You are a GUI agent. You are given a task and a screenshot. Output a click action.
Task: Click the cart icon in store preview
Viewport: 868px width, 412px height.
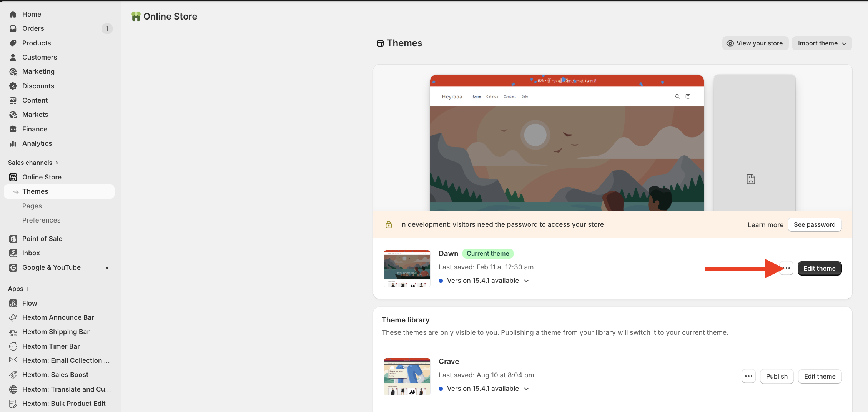pyautogui.click(x=688, y=96)
